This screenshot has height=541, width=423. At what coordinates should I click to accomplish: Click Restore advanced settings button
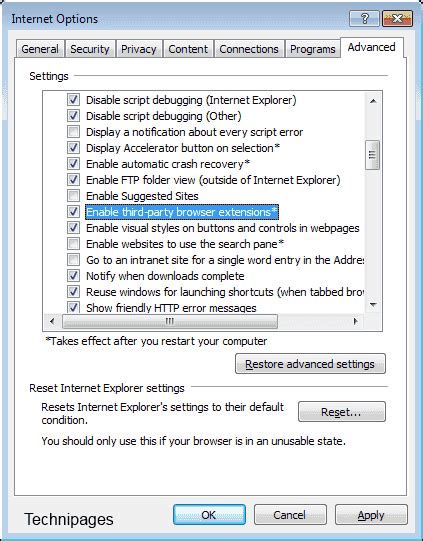[x=310, y=364]
